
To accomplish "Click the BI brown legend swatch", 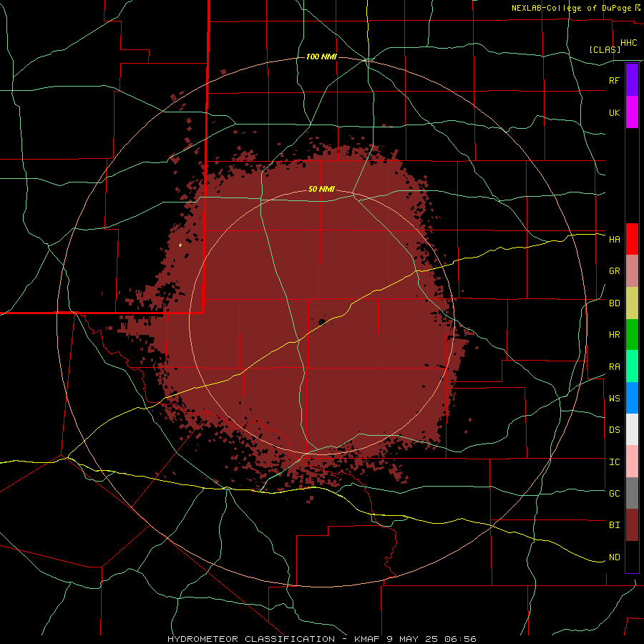I will click(x=632, y=525).
